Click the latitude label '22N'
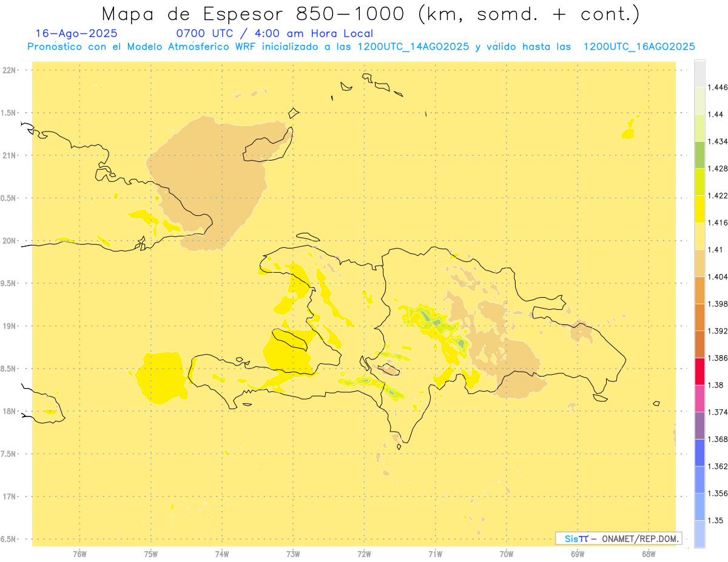 [10, 70]
